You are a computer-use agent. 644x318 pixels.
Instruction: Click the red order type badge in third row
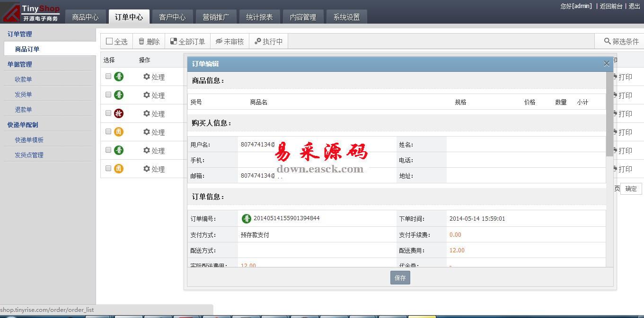click(x=119, y=113)
